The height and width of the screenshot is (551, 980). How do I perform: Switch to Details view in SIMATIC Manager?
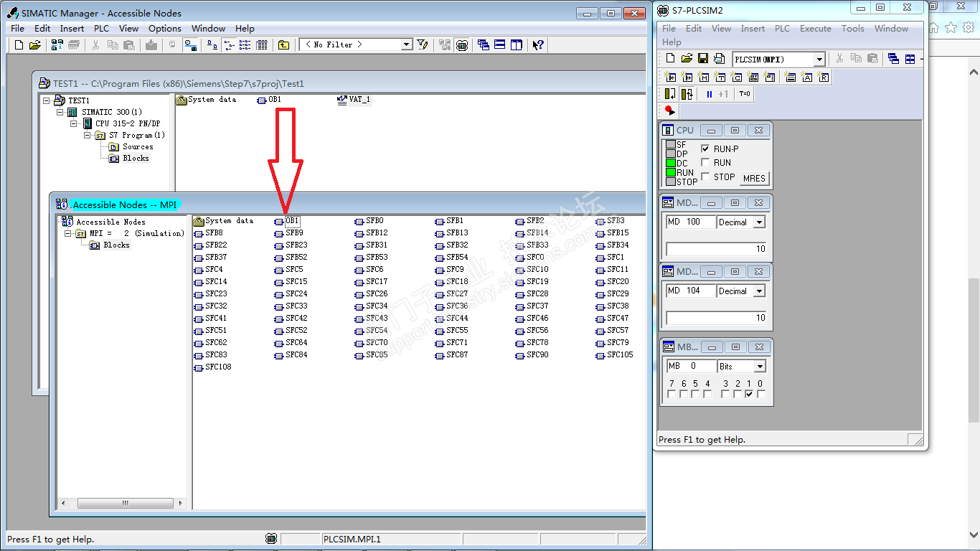[x=262, y=44]
